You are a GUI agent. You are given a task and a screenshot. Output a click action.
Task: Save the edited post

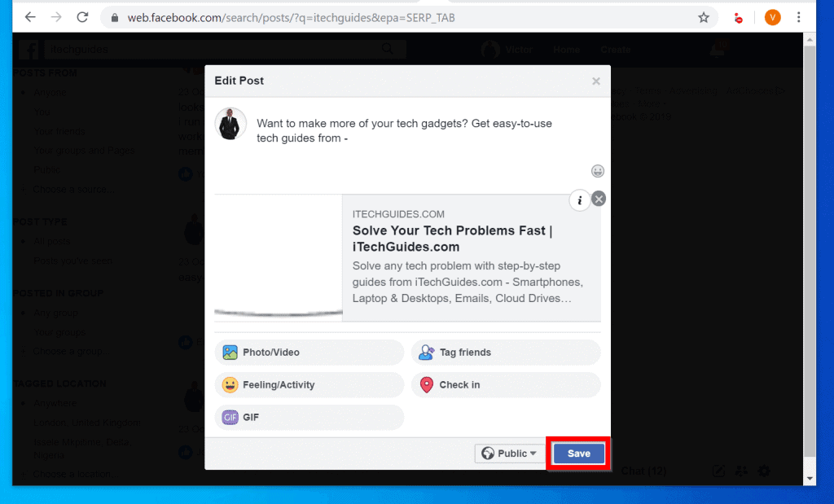[x=579, y=454]
